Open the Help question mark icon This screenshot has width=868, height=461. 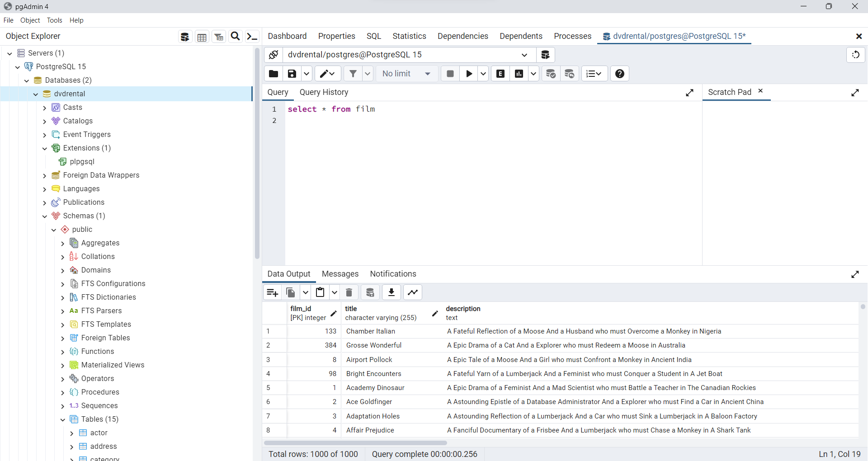[x=620, y=74]
